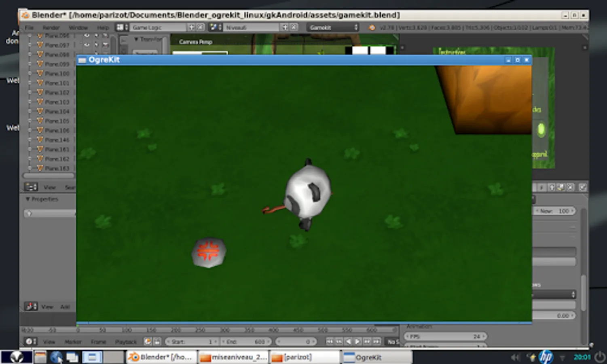The image size is (607, 364).
Task: Add a new screen layout with plus button
Action: 192,27
